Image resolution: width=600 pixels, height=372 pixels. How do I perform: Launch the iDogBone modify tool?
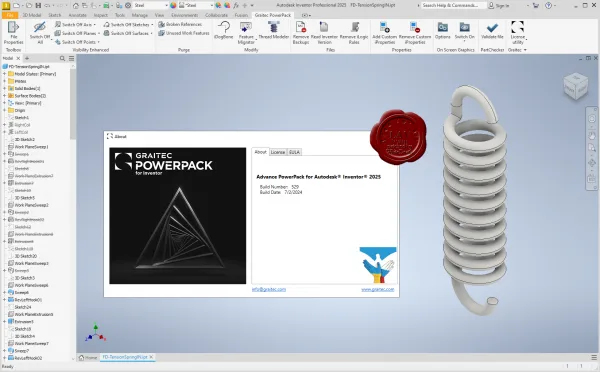[x=224, y=30]
